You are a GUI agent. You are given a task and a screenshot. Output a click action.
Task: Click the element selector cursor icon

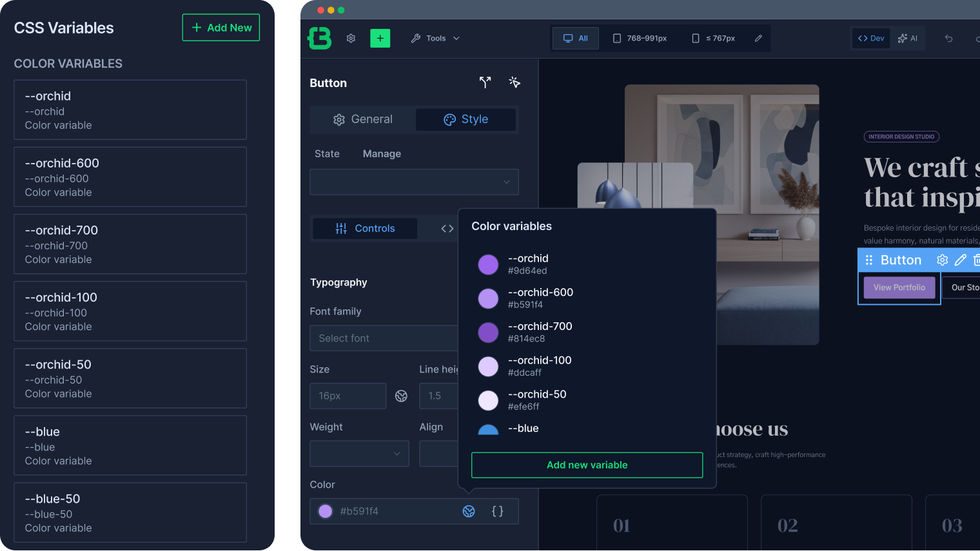click(x=514, y=82)
